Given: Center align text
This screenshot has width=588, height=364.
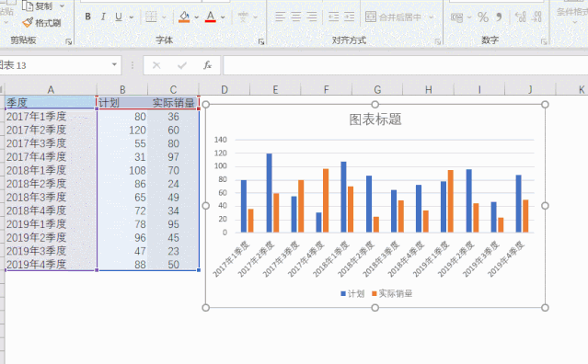Looking at the screenshot, I should (296, 17).
